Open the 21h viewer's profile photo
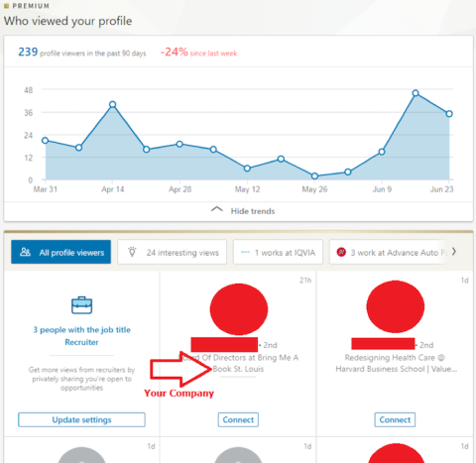 [x=239, y=309]
